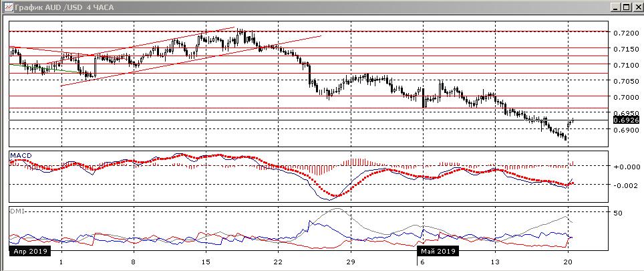
Task: Select the 'Апр 2019' month marker
Action: [27, 251]
